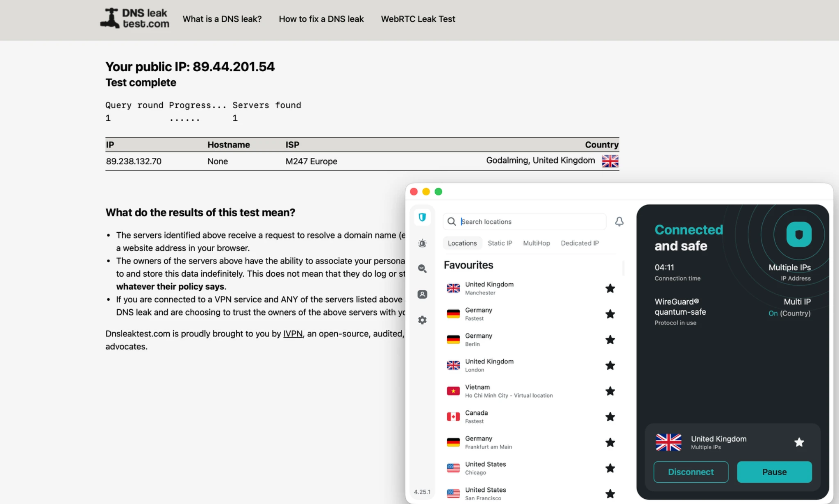839x504 pixels.
Task: Follow the IVPN link
Action: tap(293, 334)
